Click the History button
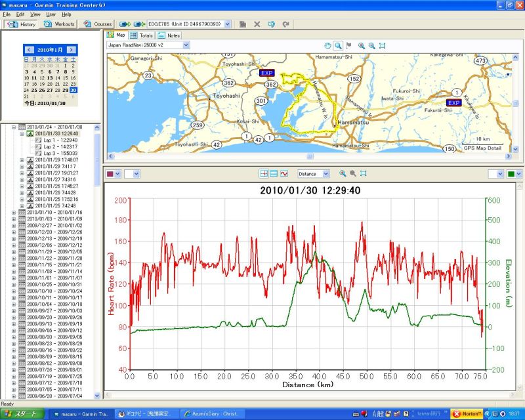 click(x=22, y=24)
